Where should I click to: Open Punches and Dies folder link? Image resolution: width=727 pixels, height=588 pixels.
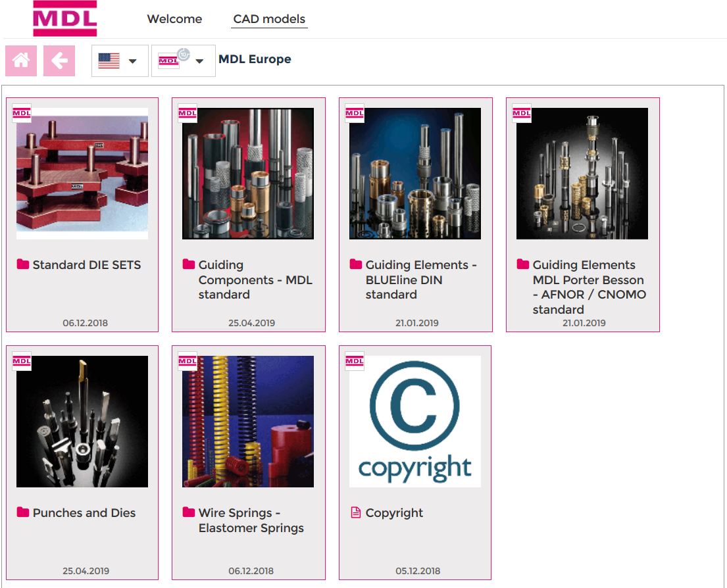(x=84, y=512)
